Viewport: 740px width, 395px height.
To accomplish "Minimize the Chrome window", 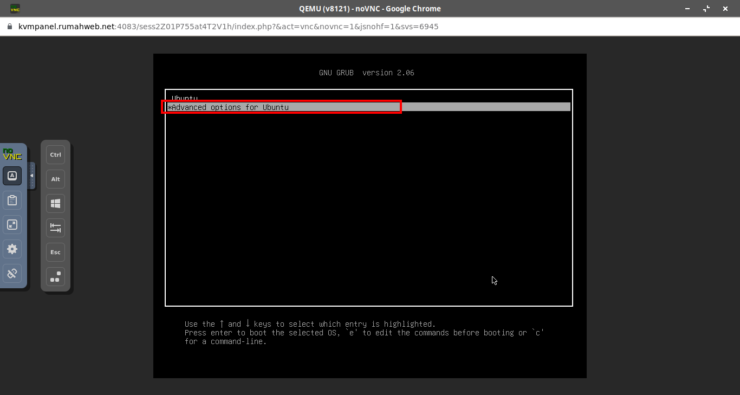I will (688, 8).
